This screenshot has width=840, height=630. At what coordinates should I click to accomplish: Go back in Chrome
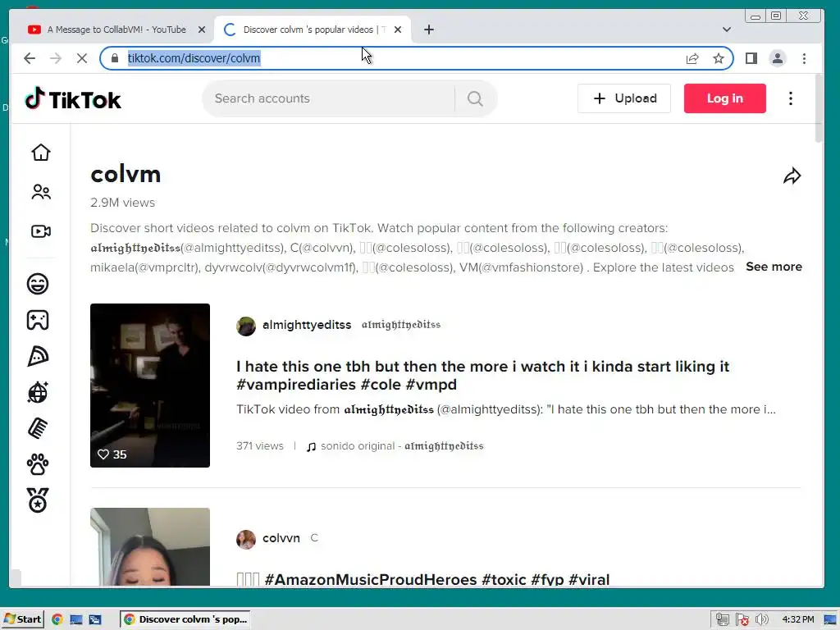(x=30, y=58)
